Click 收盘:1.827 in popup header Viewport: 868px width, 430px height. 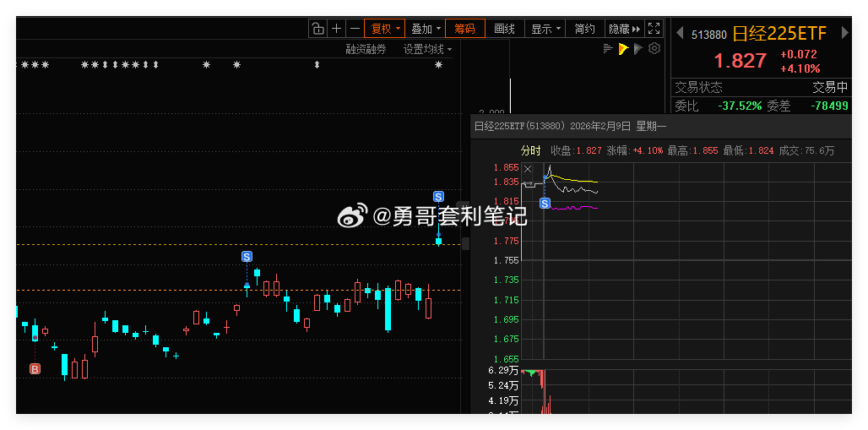pos(576,150)
